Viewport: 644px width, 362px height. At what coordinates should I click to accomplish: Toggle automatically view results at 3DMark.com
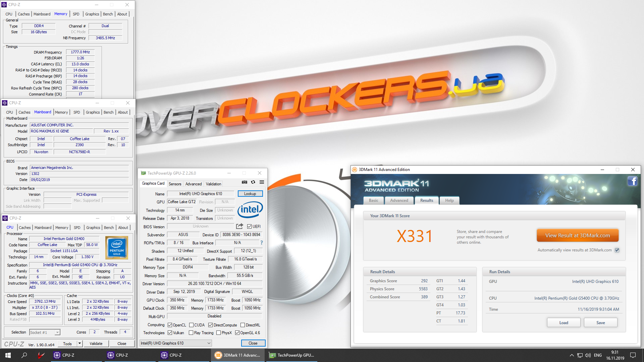617,250
